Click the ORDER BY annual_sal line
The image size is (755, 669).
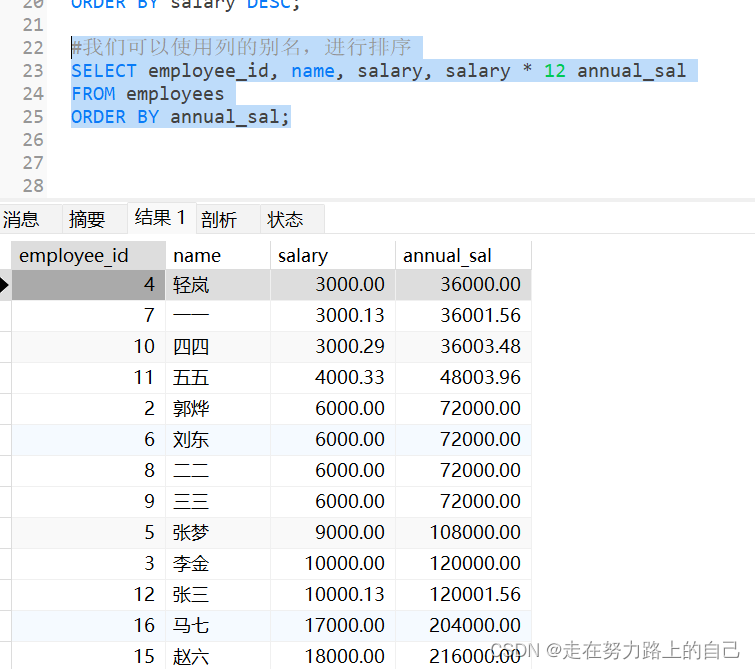pyautogui.click(x=181, y=117)
